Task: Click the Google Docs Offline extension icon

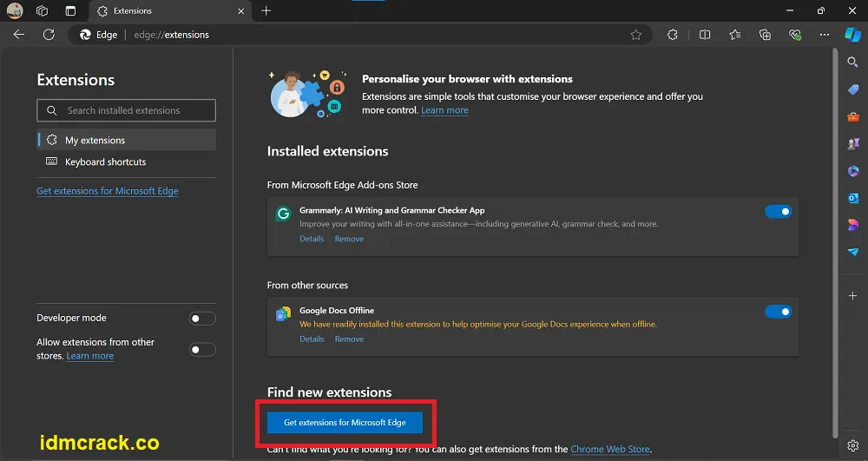Action: click(x=284, y=313)
